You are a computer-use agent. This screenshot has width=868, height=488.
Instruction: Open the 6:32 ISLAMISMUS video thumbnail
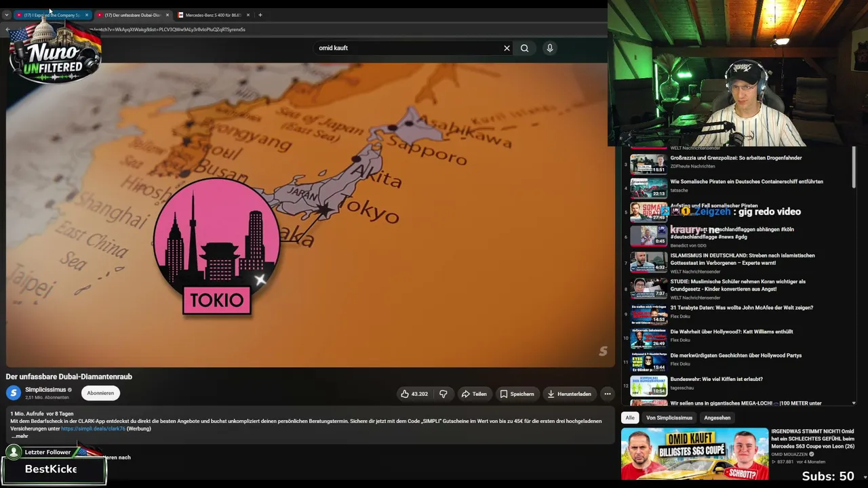[649, 262]
